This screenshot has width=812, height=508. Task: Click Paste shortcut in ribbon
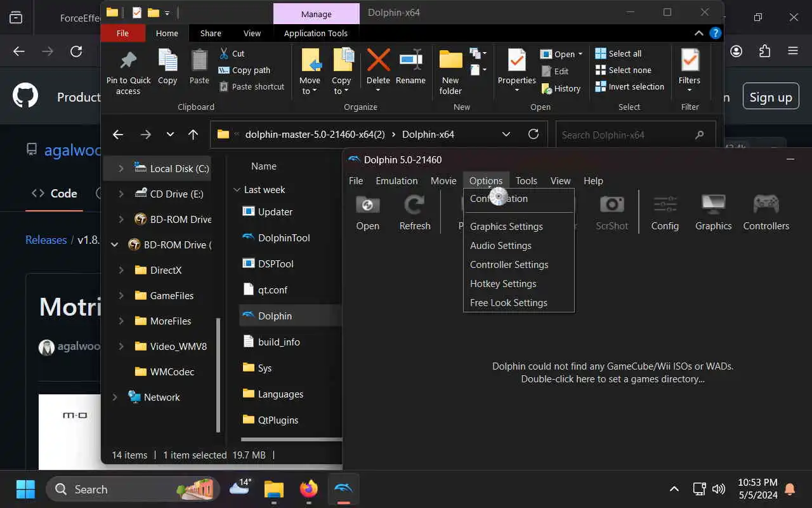[x=251, y=86]
